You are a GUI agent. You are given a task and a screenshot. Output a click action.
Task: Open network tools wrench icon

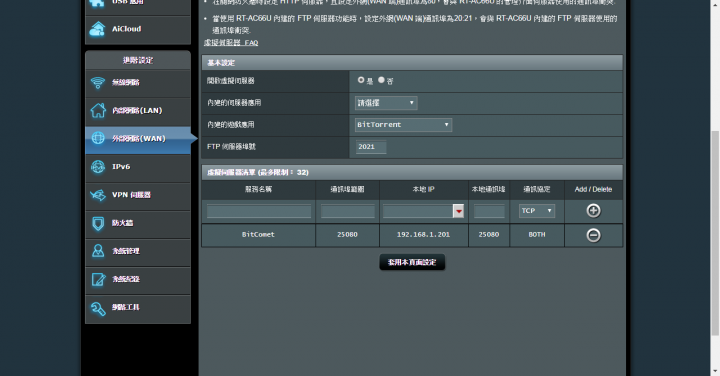[98, 308]
